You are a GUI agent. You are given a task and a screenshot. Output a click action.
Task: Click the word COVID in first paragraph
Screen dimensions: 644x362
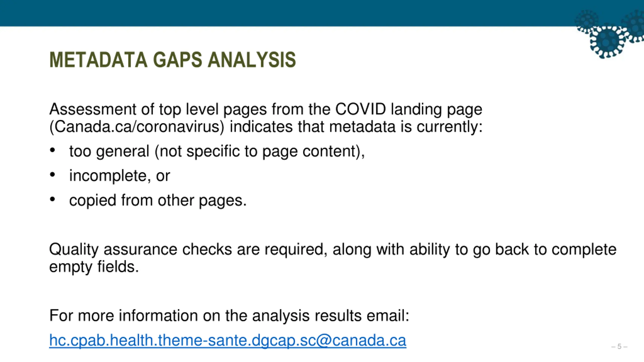pos(360,109)
